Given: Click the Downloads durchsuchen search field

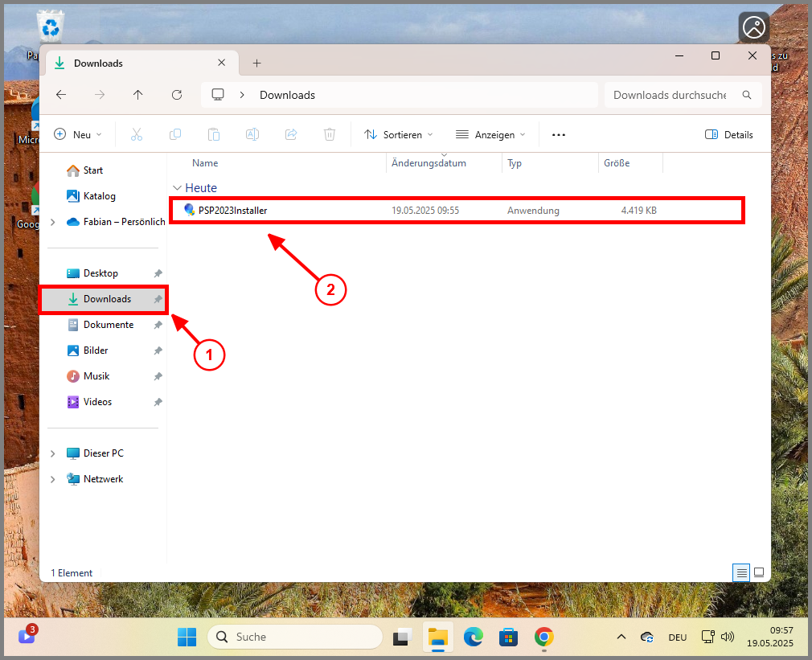Looking at the screenshot, I should coord(675,95).
